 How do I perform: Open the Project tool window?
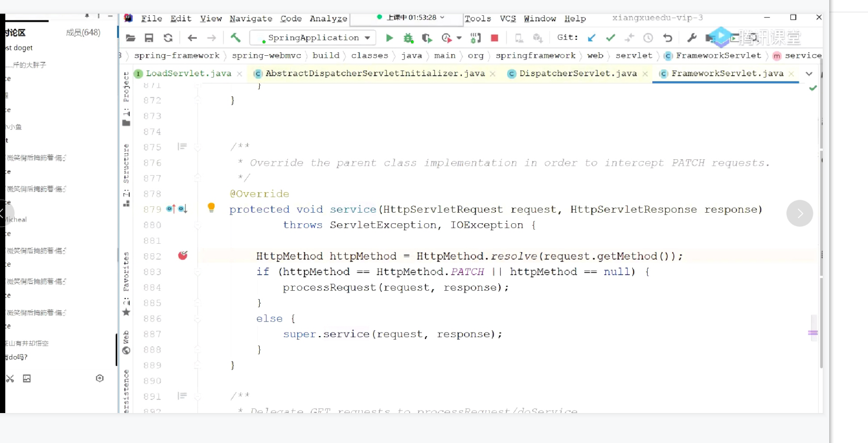pos(126,98)
